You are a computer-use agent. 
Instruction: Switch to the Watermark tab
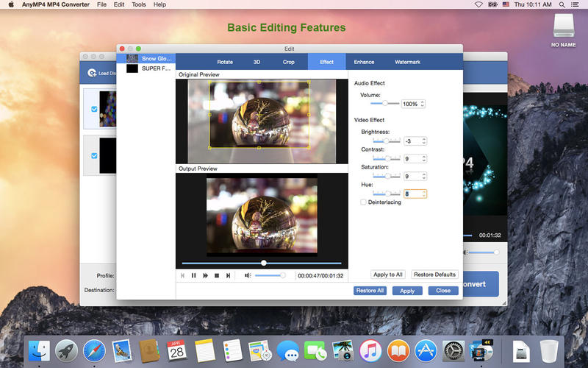pos(407,62)
